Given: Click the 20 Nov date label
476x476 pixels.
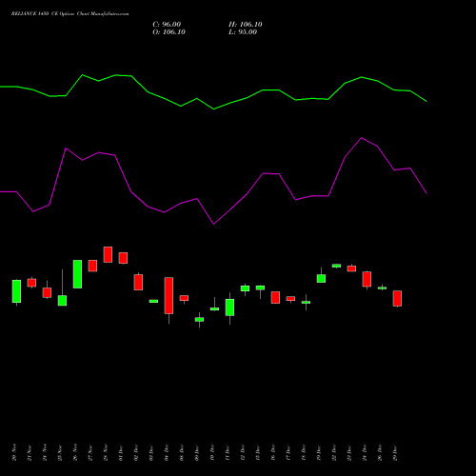Looking at the screenshot, I should pos(14,452).
